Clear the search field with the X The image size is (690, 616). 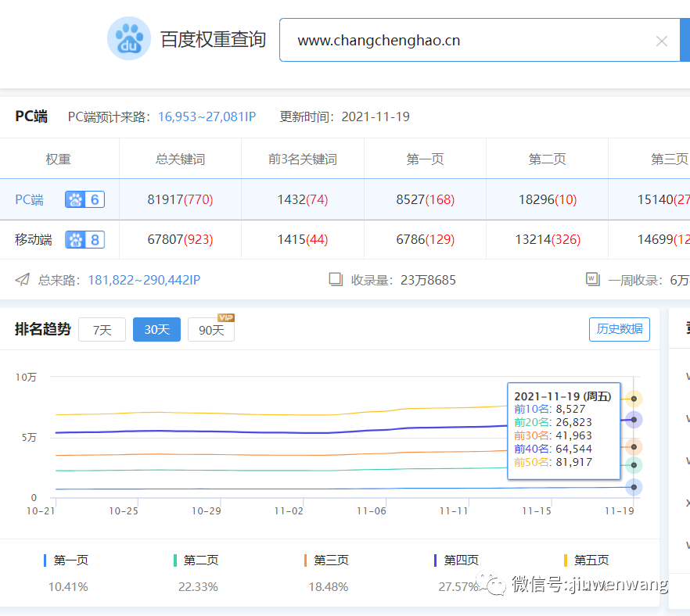pyautogui.click(x=661, y=41)
